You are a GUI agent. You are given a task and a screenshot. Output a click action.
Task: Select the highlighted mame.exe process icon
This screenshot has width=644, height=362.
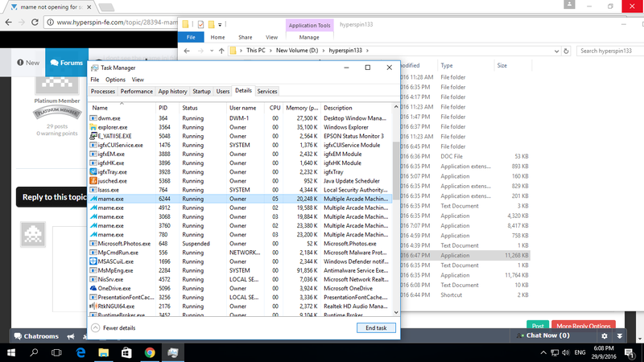[93, 197]
